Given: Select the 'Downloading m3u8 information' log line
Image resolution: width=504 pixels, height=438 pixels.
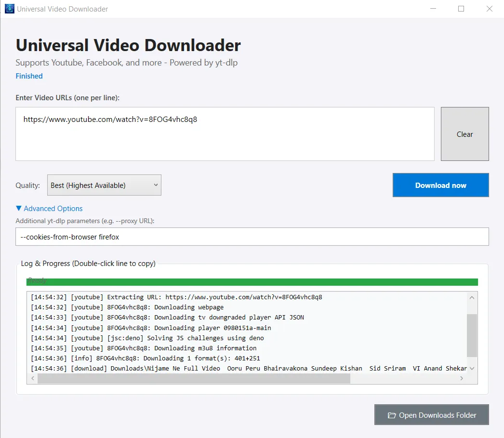Looking at the screenshot, I should [x=144, y=348].
